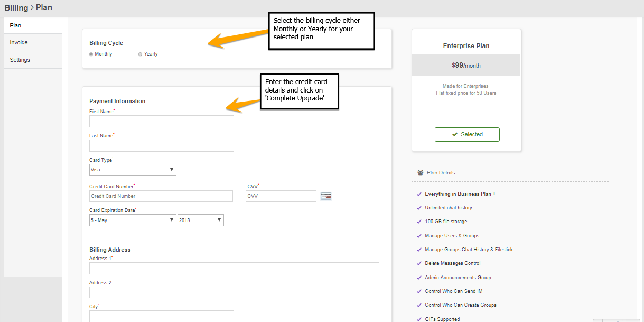Viewport: 644px width, 322px height.
Task: Click 'Control Who Can Send IM' text
Action: 454,291
